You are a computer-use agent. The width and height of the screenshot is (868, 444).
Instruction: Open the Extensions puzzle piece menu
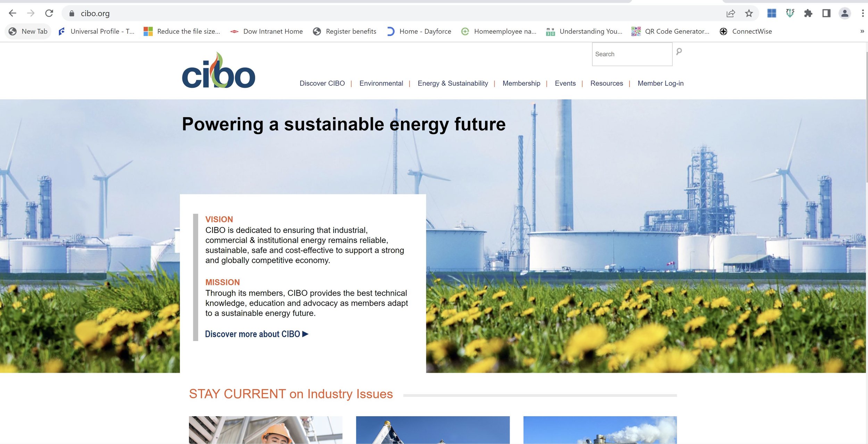tap(808, 14)
